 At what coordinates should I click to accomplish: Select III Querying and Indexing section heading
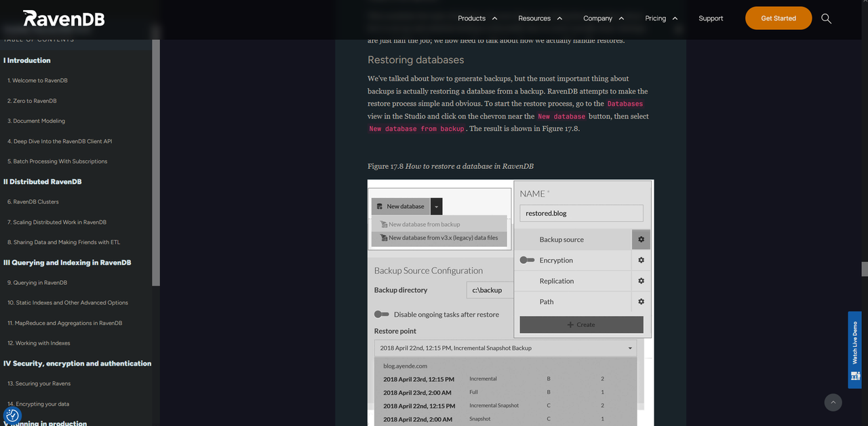pyautogui.click(x=67, y=263)
